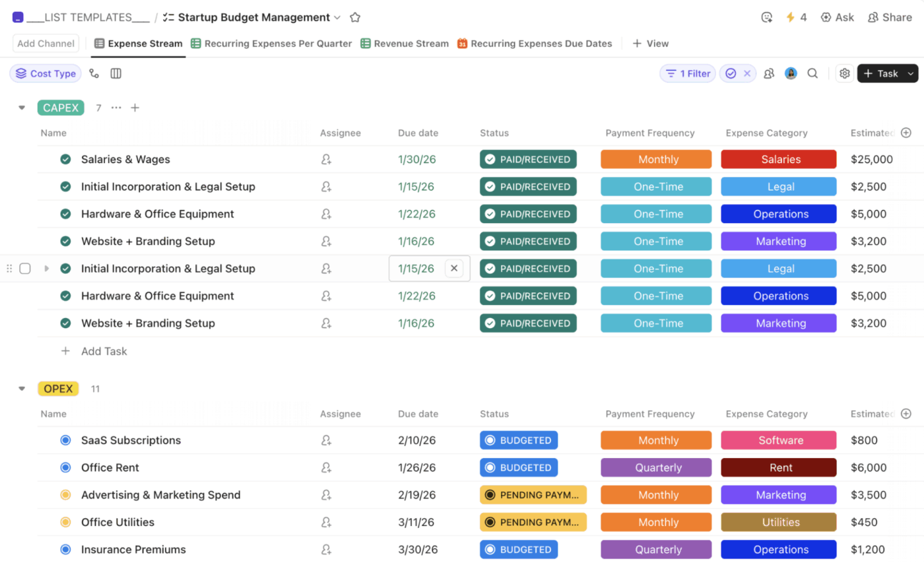Click the assignees people icon in the toolbar

point(769,73)
